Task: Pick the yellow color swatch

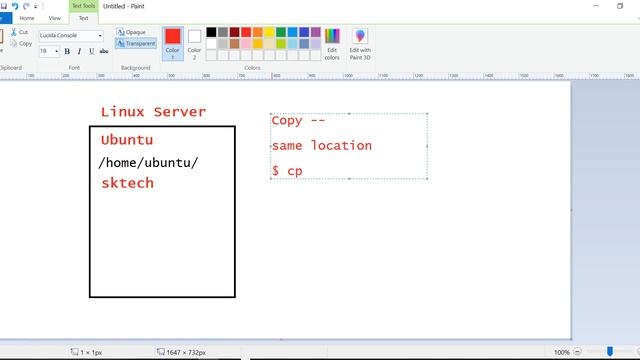Action: [x=269, y=32]
